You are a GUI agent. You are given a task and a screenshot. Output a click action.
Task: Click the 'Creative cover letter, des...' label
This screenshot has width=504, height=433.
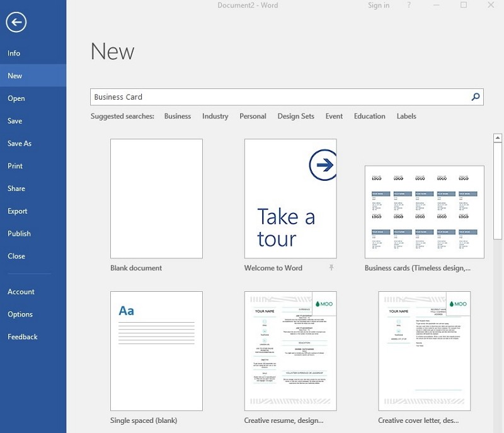coord(418,420)
